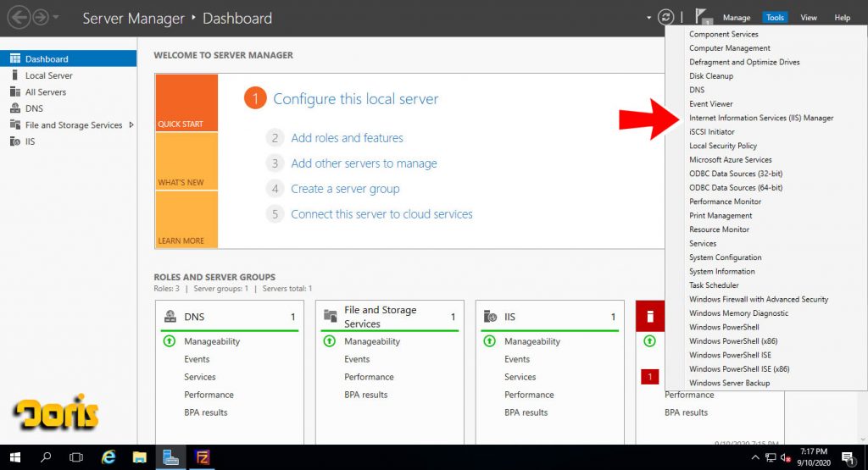Click the volume tray icon
This screenshot has width=868, height=470.
pos(785,457)
